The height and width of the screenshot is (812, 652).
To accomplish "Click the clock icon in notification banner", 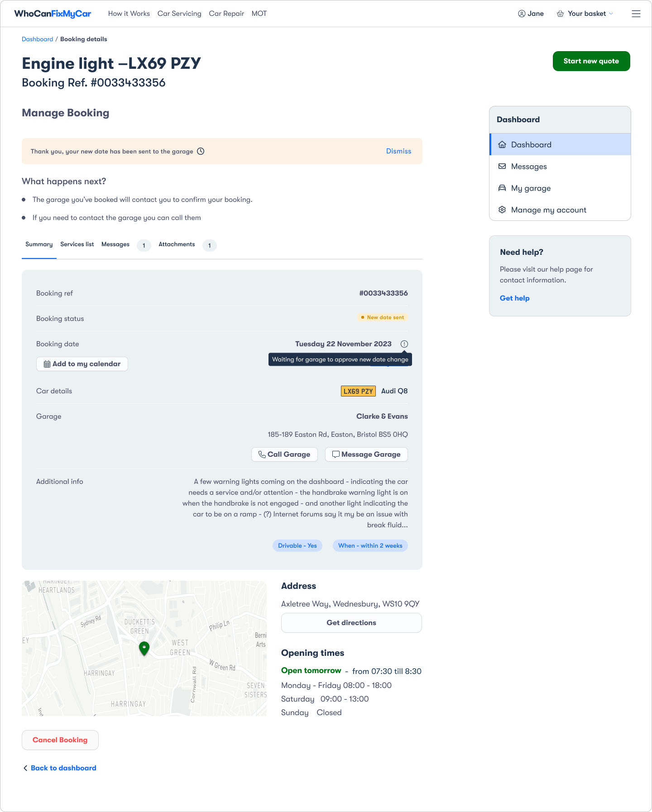I will 201,151.
